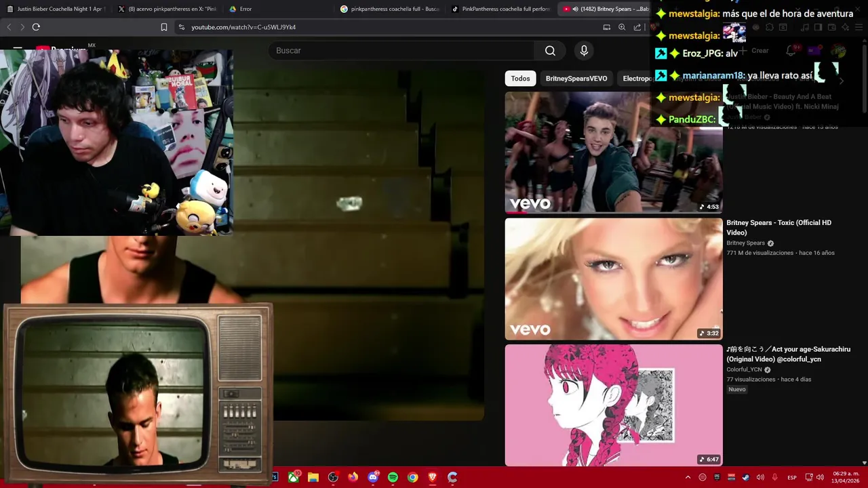Show hidden system tray icons

(688, 477)
